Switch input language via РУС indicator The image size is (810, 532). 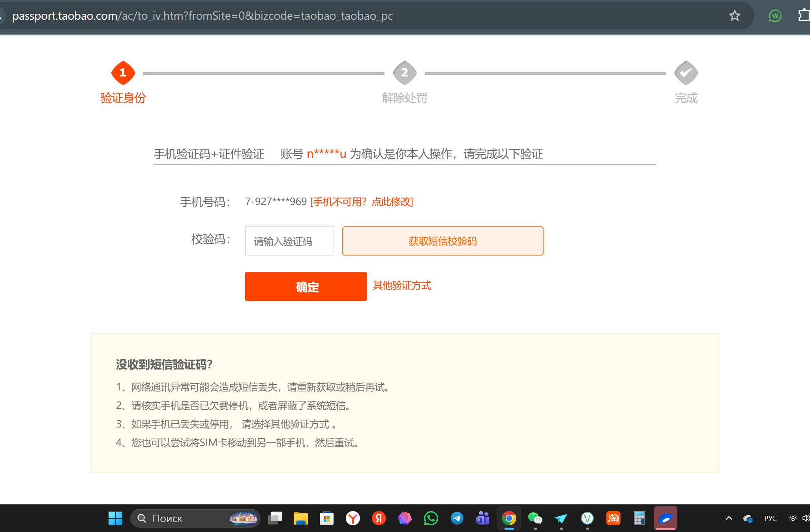tap(770, 518)
